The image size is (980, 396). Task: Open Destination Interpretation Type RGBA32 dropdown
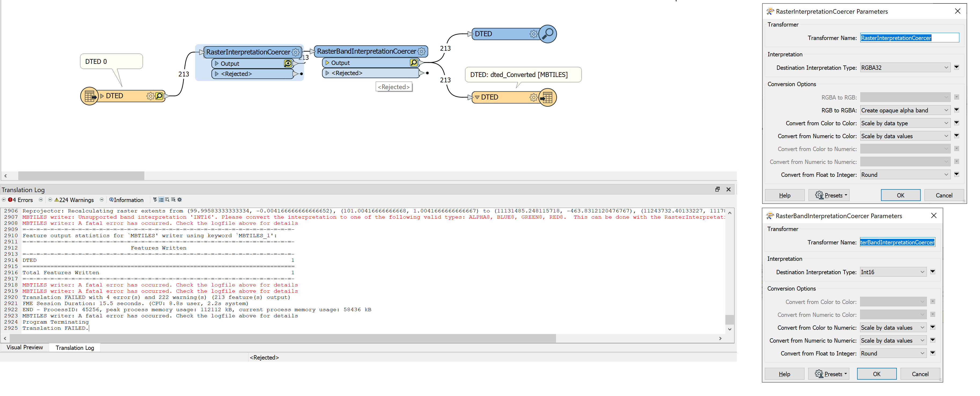tap(905, 68)
